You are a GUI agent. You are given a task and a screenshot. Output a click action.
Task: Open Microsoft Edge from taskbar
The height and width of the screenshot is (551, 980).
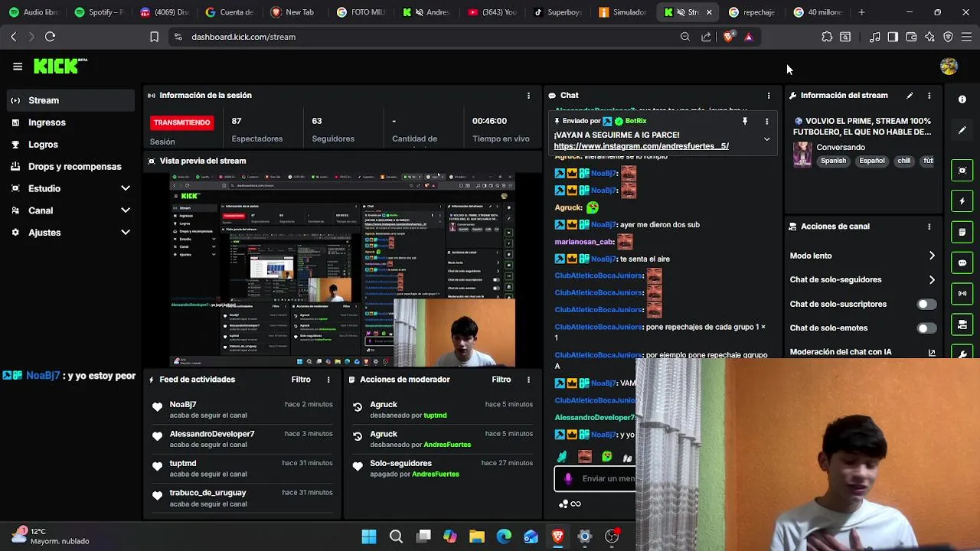point(504,536)
